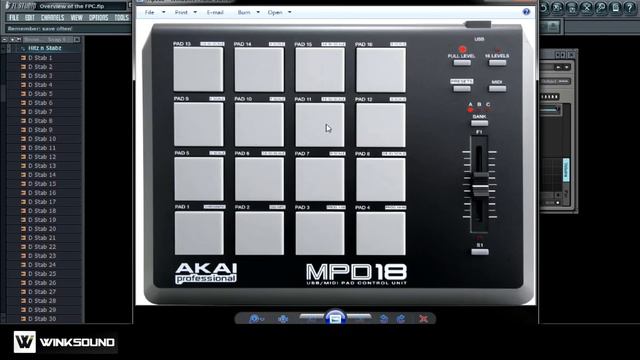Viewport: 640px width, 360px height.
Task: Open the File dropdown in photo viewer
Action: pyautogui.click(x=155, y=12)
